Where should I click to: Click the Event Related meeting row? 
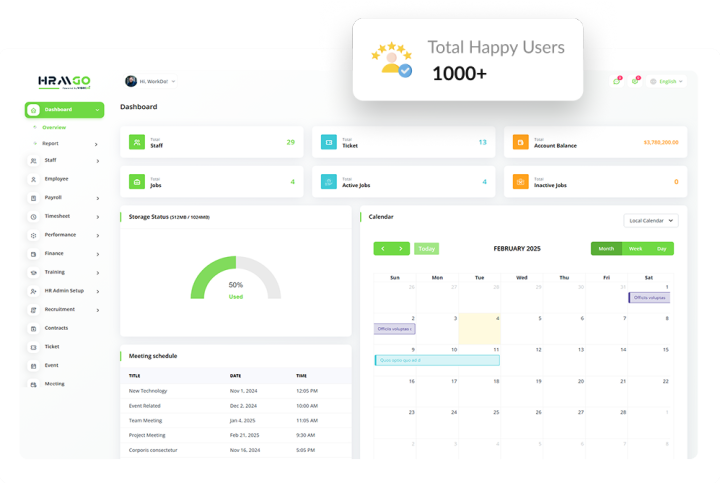pyautogui.click(x=236, y=406)
